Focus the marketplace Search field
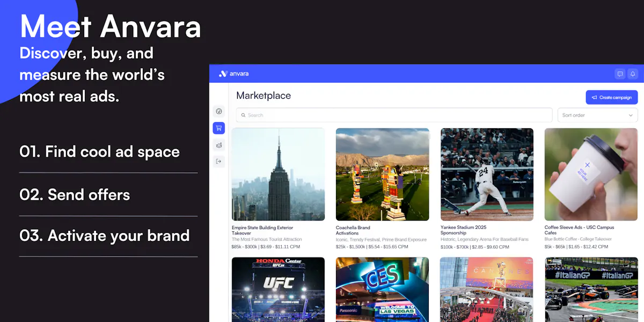Image resolution: width=644 pixels, height=322 pixels. coord(394,115)
